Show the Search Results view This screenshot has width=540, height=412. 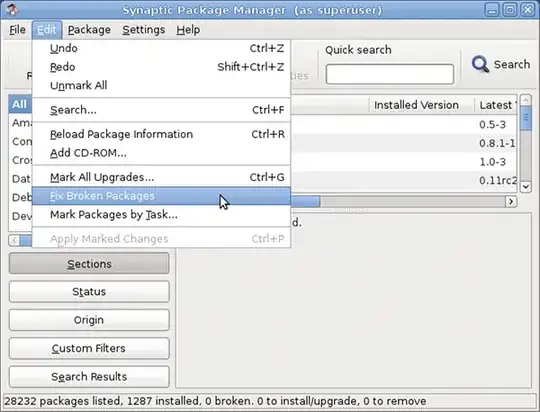[x=89, y=377]
